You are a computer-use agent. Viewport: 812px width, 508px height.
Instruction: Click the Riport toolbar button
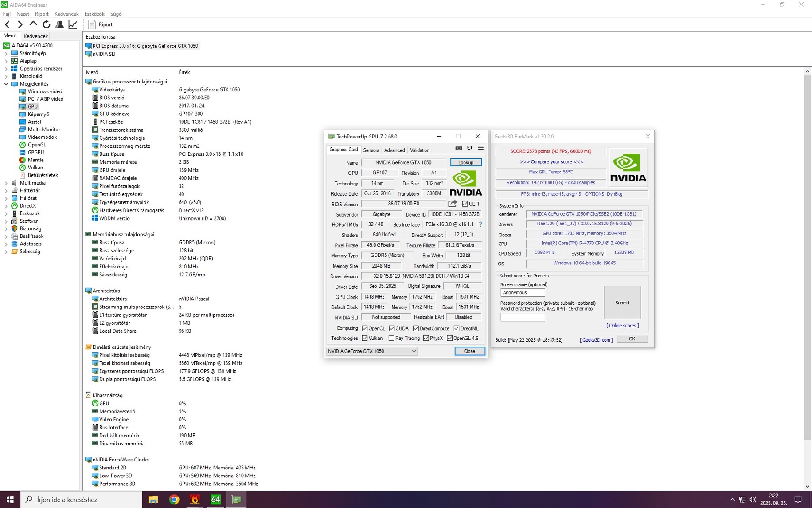pyautogui.click(x=101, y=24)
